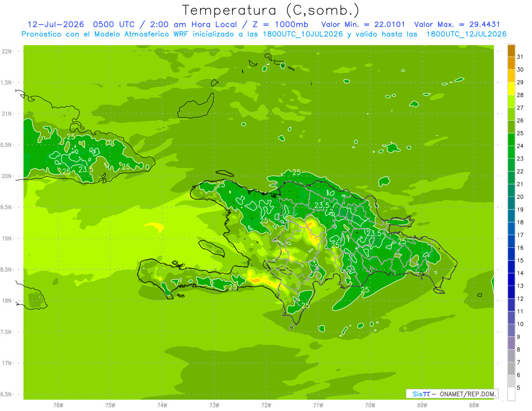The image size is (532, 411).
Task: Click the '21N' latitude label
Action: click(x=7, y=114)
